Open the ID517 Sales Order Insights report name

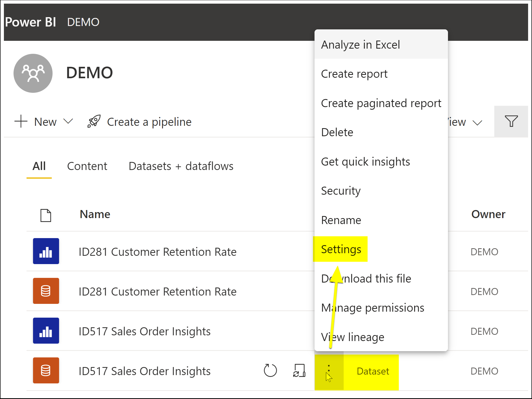pyautogui.click(x=145, y=331)
